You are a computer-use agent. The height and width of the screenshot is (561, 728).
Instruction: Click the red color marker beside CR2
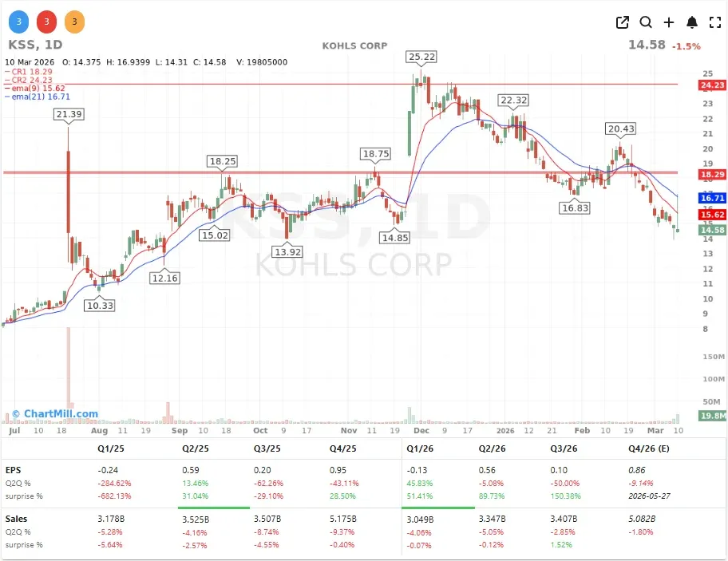tap(7, 80)
